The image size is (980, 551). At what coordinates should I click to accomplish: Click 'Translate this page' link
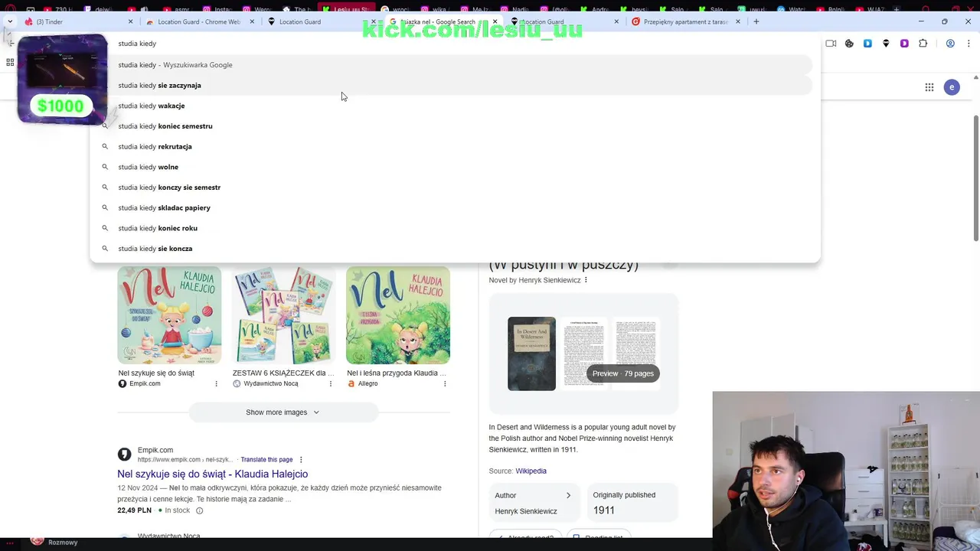266,460
